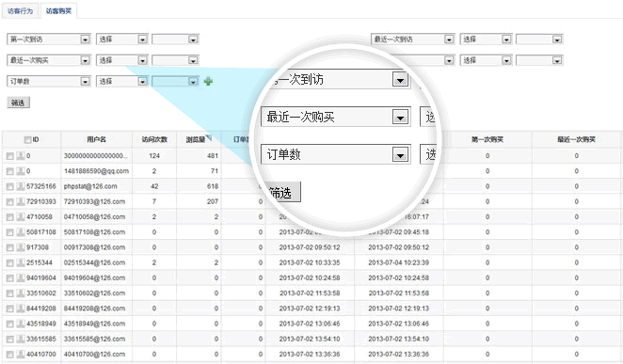
Task: Tick checkbox of 1481886590@qq.com row
Action: pos(10,171)
